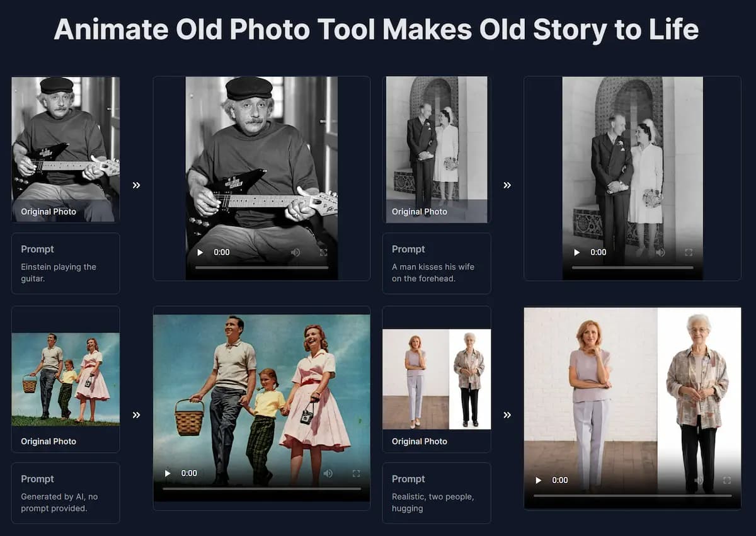Image resolution: width=756 pixels, height=536 pixels.
Task: Click the Einstein video progress bar
Action: pos(262,267)
